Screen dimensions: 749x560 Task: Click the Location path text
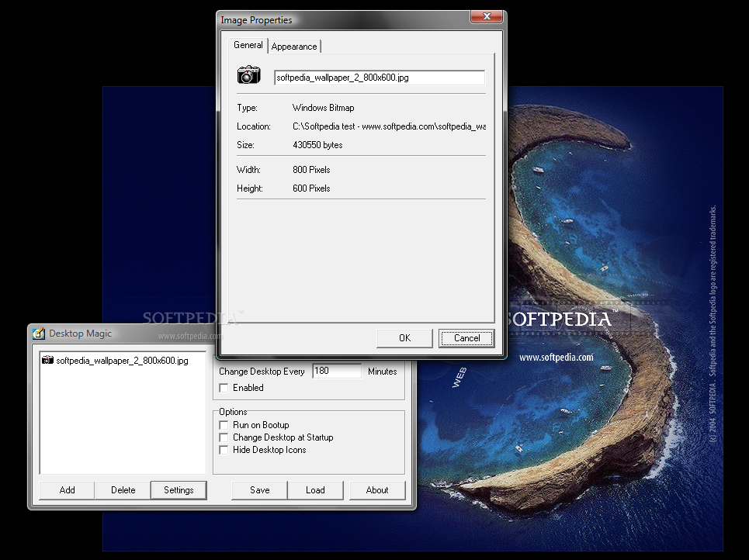390,126
